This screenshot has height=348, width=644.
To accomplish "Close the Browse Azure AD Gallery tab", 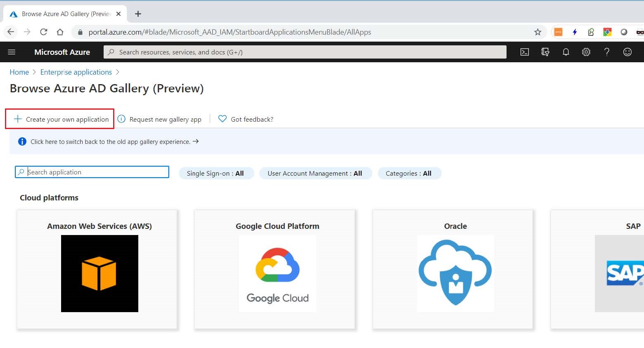I will tap(118, 14).
